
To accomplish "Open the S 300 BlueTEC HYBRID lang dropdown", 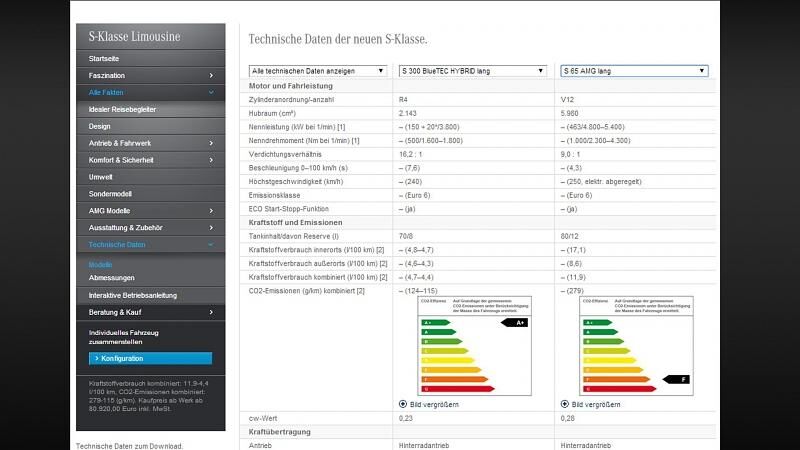I will 472,71.
